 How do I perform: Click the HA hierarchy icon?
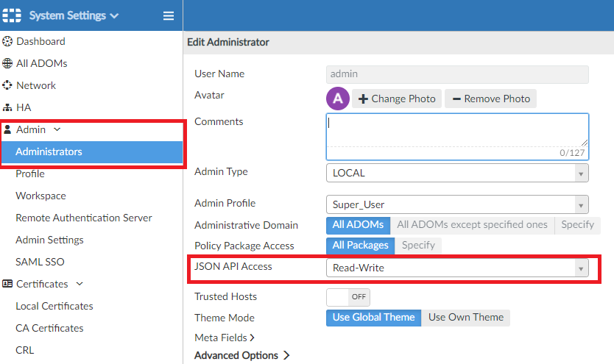point(7,107)
